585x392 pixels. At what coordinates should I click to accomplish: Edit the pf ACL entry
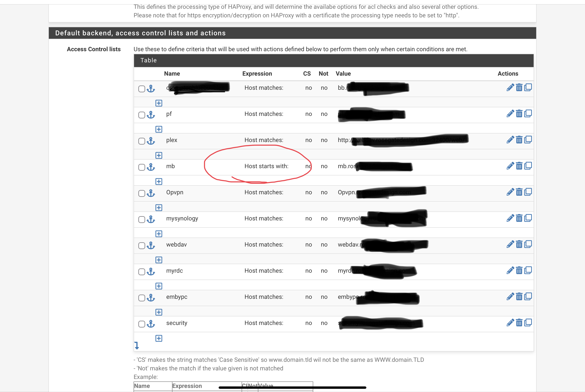(510, 114)
